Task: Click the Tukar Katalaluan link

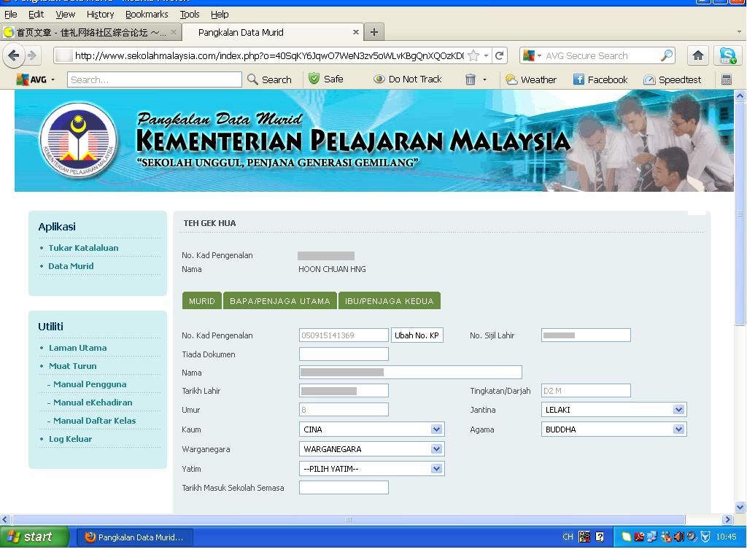Action: (83, 248)
